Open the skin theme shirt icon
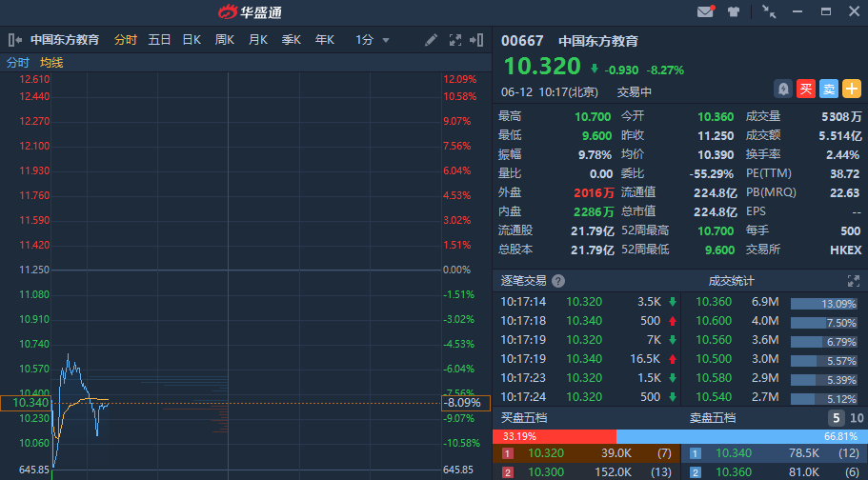The image size is (868, 480). click(734, 11)
